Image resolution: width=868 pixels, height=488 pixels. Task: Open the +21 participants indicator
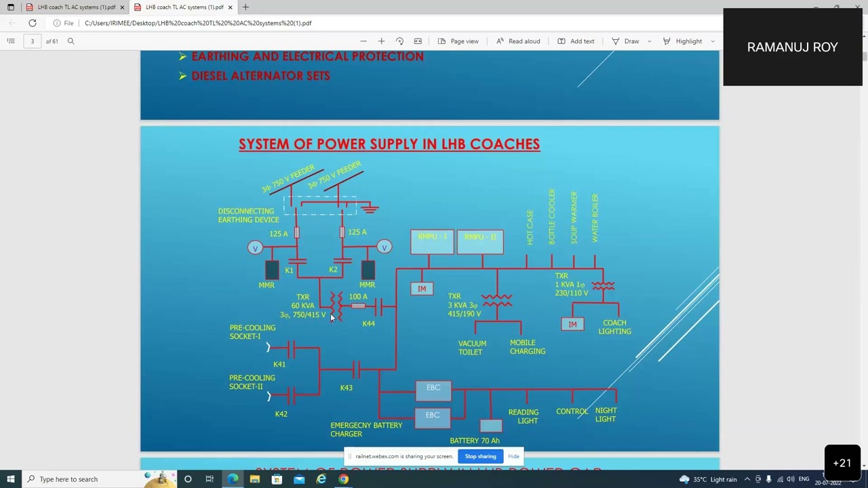click(x=842, y=463)
